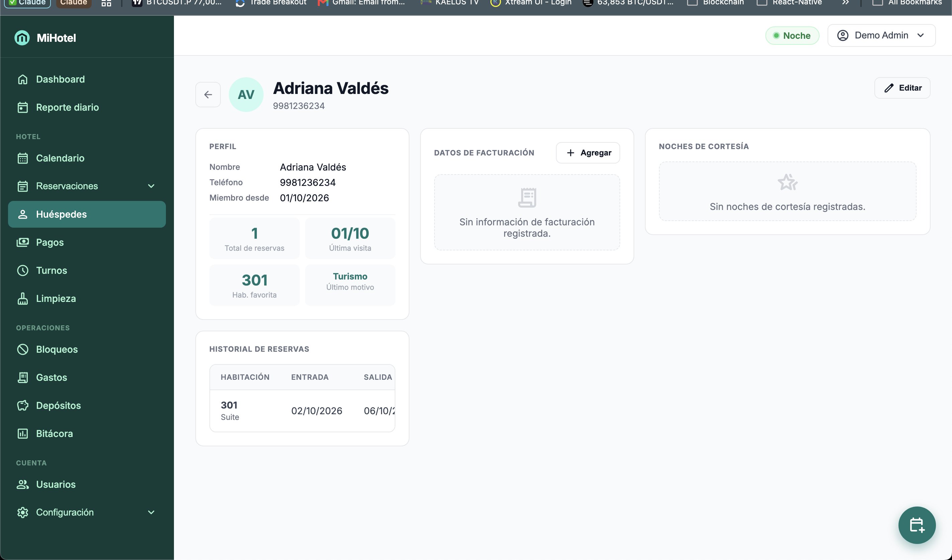This screenshot has height=560, width=952.
Task: Open the Blockchain bookmark folder
Action: (716, 3)
